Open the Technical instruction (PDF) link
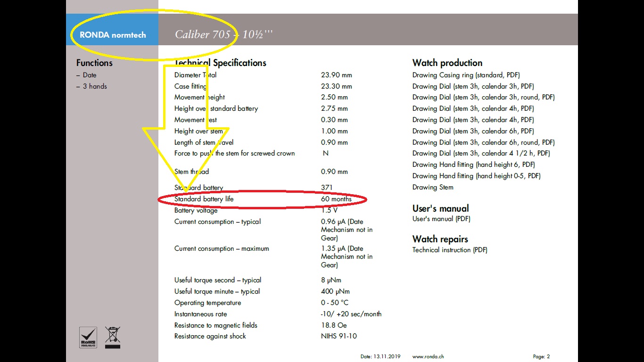644x362 pixels. coord(450,250)
